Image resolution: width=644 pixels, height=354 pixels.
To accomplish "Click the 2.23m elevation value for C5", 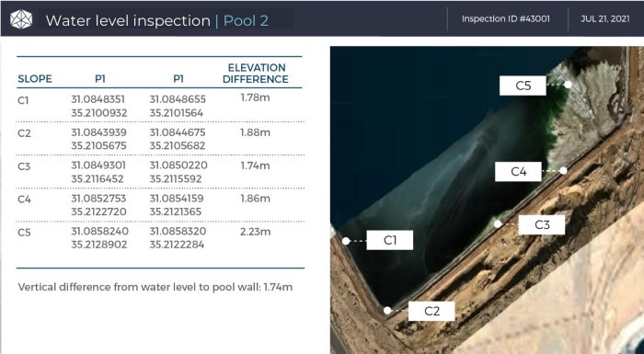I will (256, 232).
